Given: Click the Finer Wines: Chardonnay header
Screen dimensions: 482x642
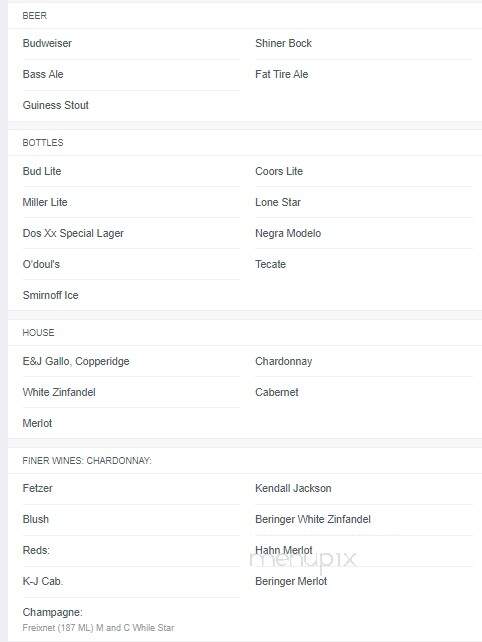Looking at the screenshot, I should pyautogui.click(x=87, y=461).
